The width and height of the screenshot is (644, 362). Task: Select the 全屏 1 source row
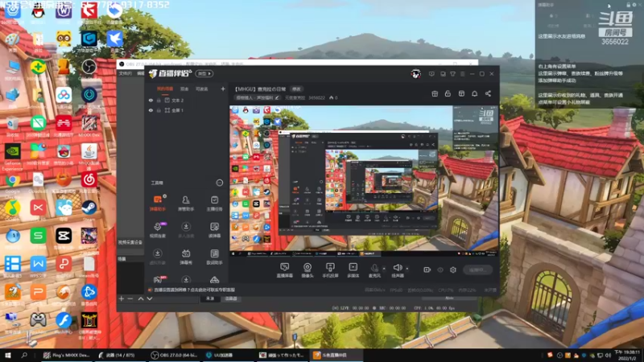point(187,110)
